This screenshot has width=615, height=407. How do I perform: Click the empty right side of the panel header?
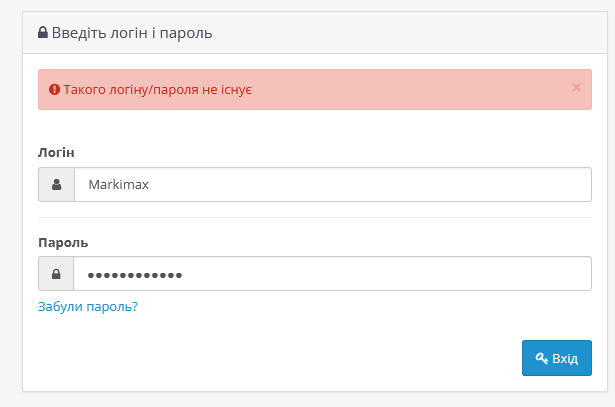pyautogui.click(x=450, y=33)
